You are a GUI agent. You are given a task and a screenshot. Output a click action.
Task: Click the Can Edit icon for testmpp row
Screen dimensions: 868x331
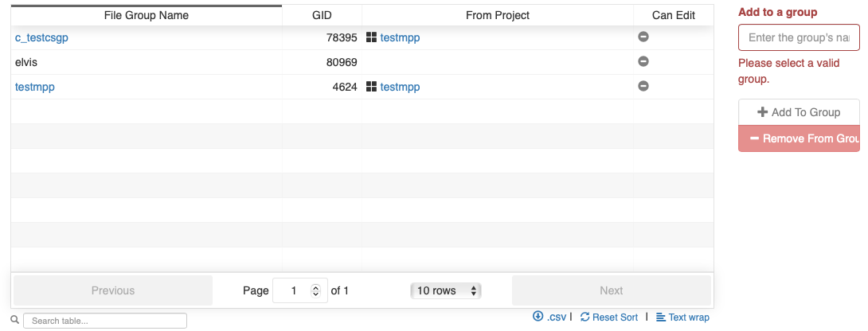pyautogui.click(x=643, y=86)
